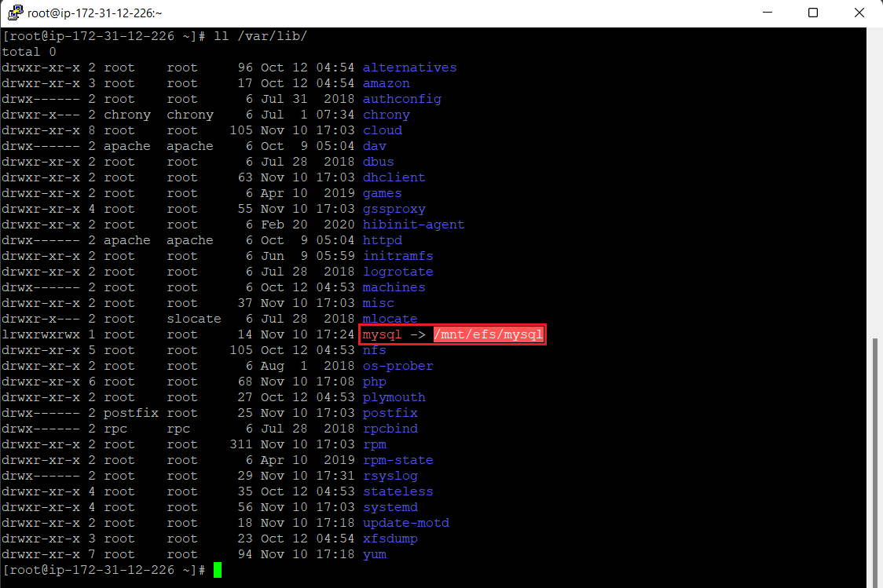This screenshot has height=588, width=883.
Task: Select the php directory entry
Action: coord(374,381)
